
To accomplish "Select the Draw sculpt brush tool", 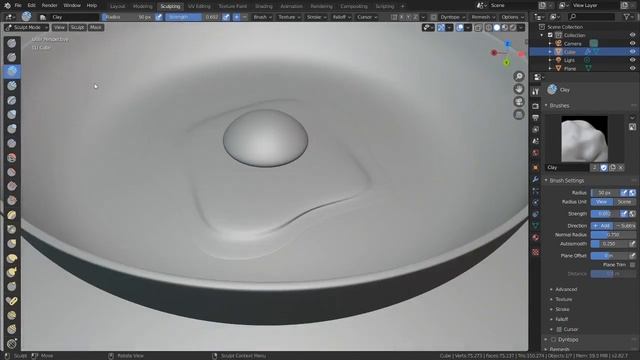I will [x=12, y=43].
